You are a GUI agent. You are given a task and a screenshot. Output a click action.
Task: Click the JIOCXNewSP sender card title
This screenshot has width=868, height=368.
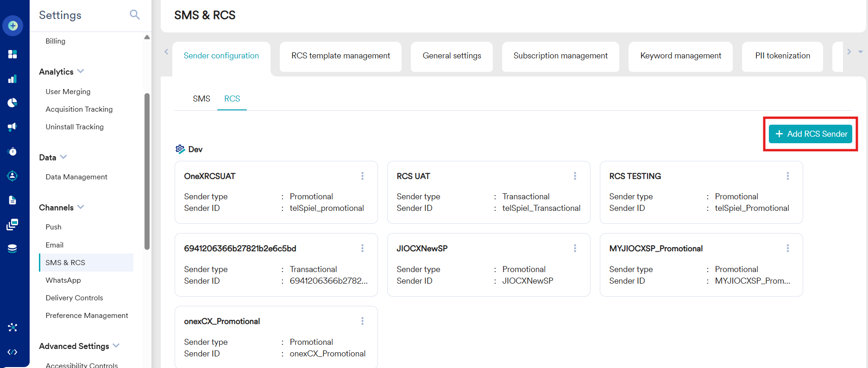422,248
